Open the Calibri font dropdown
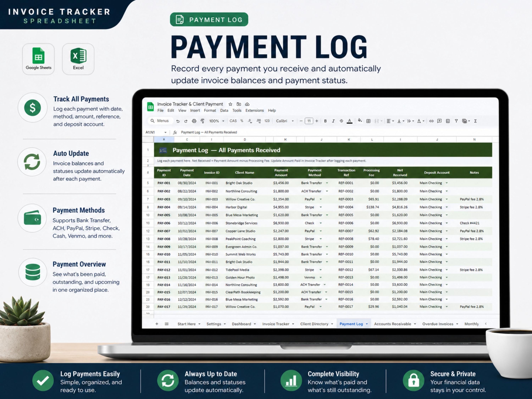Image resolution: width=532 pixels, height=399 pixels. (x=285, y=121)
